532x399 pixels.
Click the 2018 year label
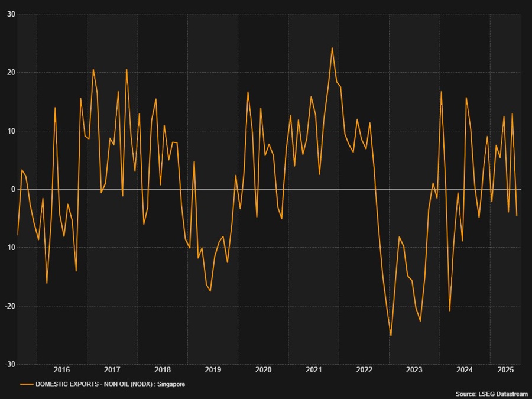(163, 370)
